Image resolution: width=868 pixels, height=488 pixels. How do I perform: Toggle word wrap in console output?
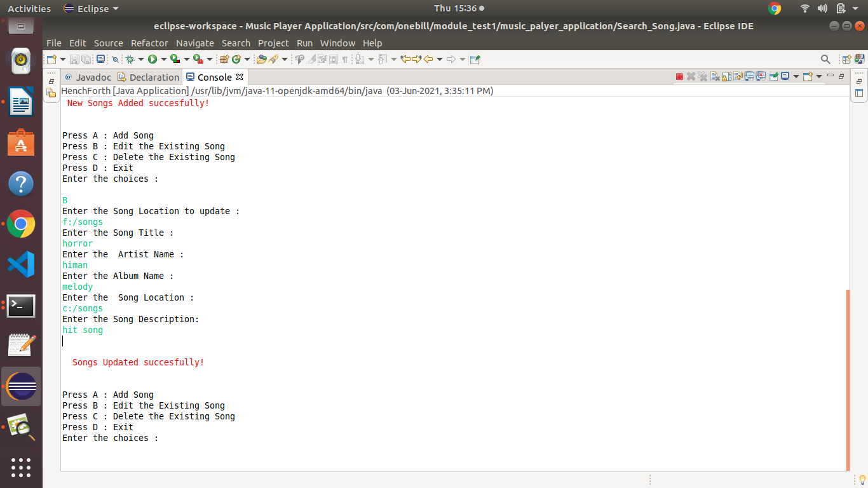(x=737, y=76)
